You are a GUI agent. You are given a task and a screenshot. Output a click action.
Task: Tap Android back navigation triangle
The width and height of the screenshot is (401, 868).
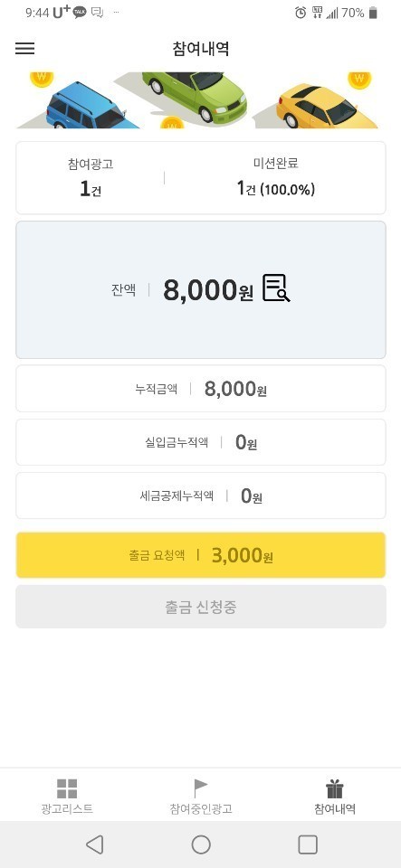(x=95, y=844)
